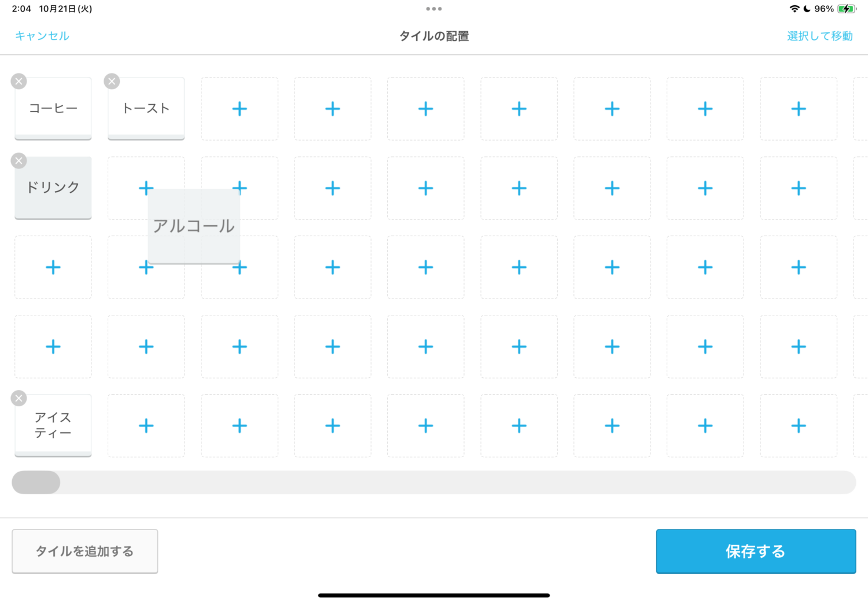Select the ドリンク tile
Image resolution: width=868 pixels, height=603 pixels.
53,187
